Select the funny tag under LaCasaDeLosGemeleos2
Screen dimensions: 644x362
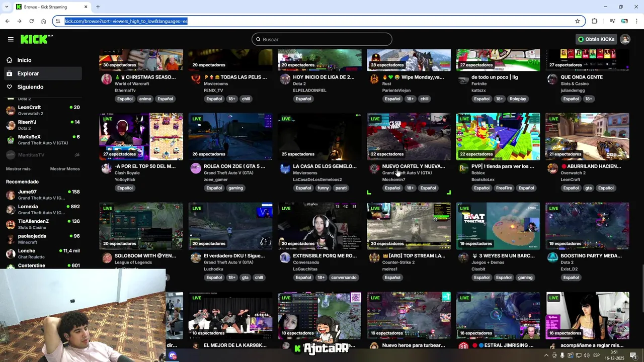tap(324, 188)
